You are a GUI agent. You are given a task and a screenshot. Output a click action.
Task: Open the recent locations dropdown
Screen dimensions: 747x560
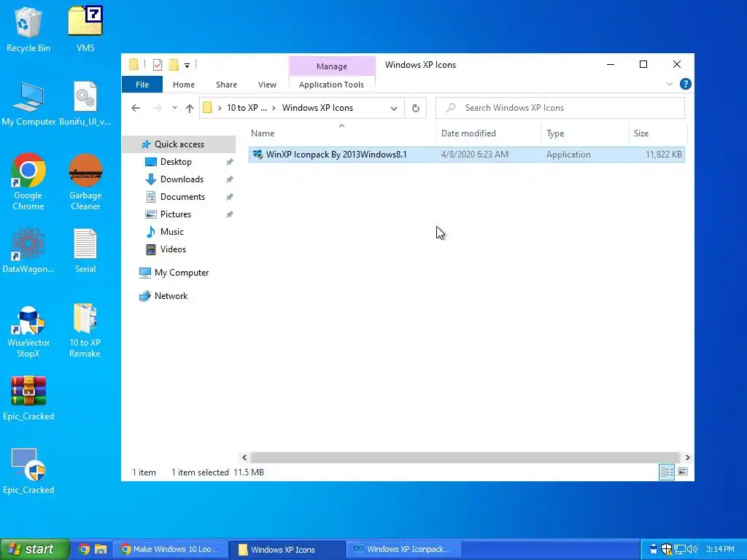point(174,108)
